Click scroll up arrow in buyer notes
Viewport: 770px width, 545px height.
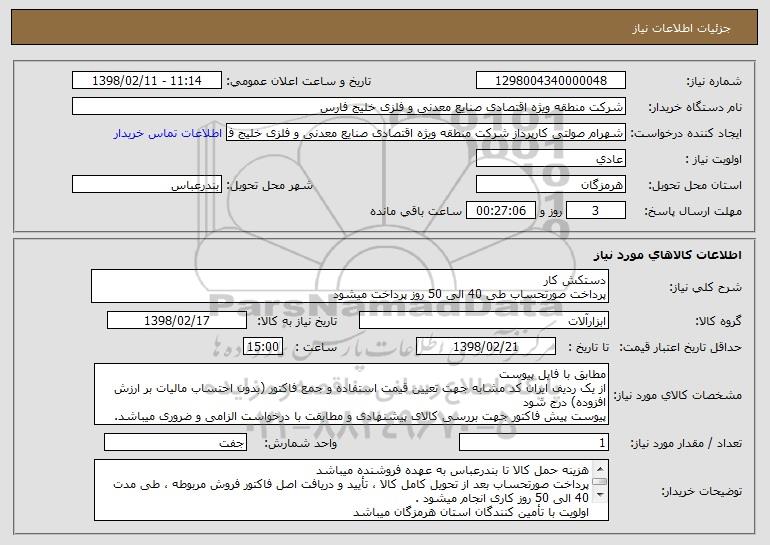point(600,467)
